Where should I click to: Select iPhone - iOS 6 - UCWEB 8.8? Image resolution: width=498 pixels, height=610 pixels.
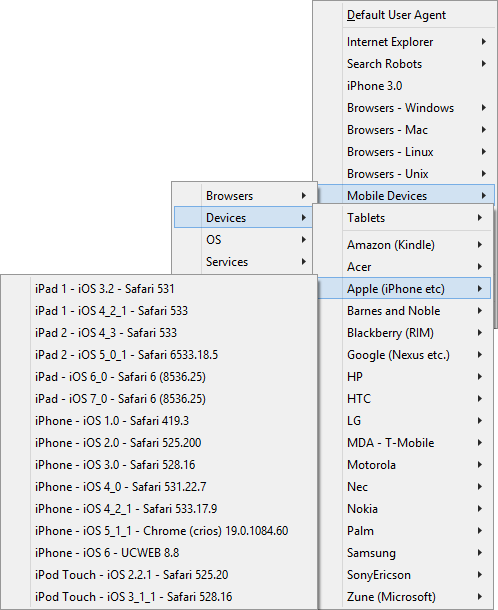pos(160,553)
